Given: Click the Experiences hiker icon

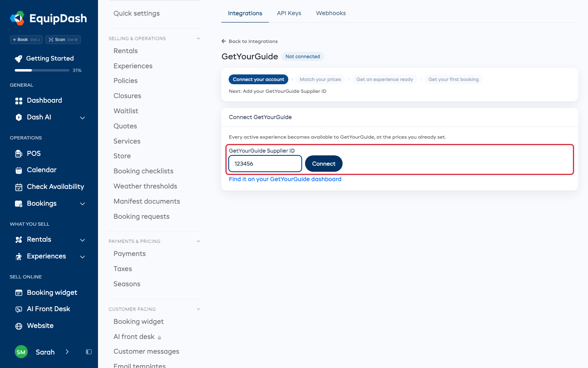Looking at the screenshot, I should (19, 257).
